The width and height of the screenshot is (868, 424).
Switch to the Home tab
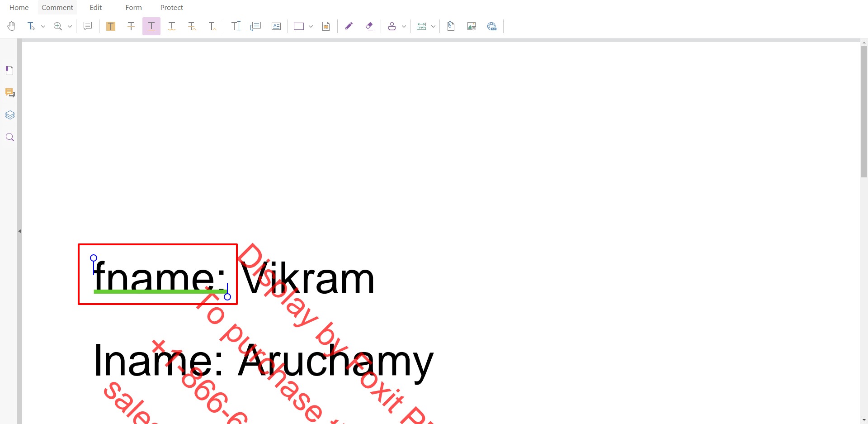[19, 8]
